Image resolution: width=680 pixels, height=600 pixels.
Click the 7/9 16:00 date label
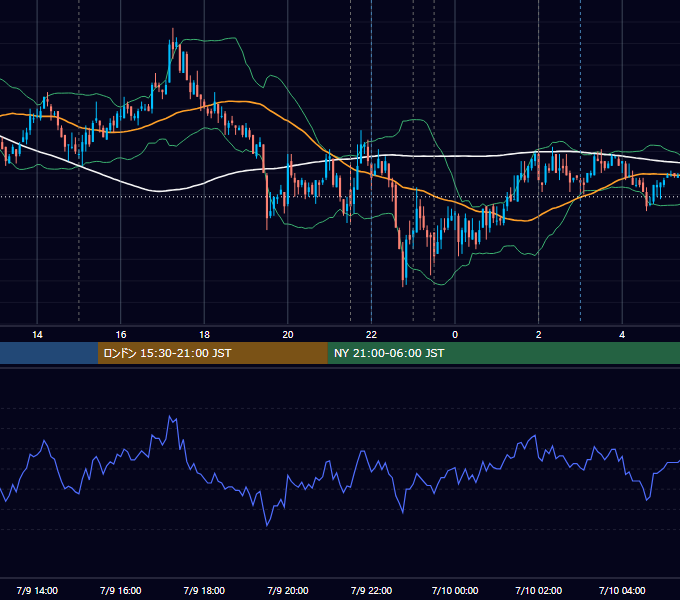pos(121,590)
